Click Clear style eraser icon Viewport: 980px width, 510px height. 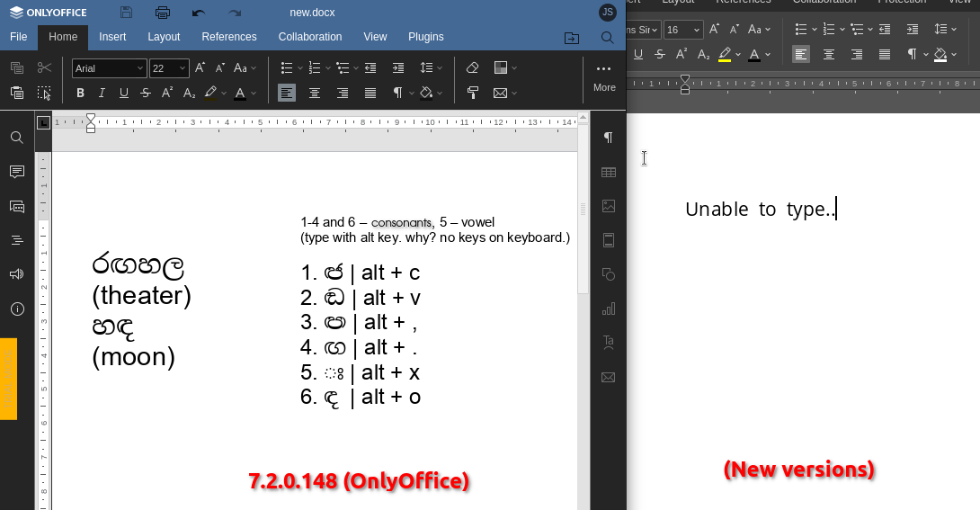click(x=473, y=67)
